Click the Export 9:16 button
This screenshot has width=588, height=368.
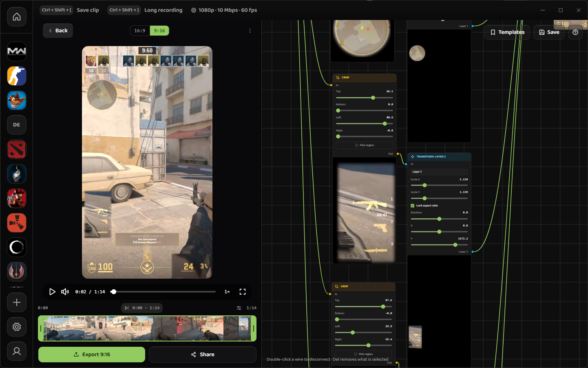tap(92, 355)
